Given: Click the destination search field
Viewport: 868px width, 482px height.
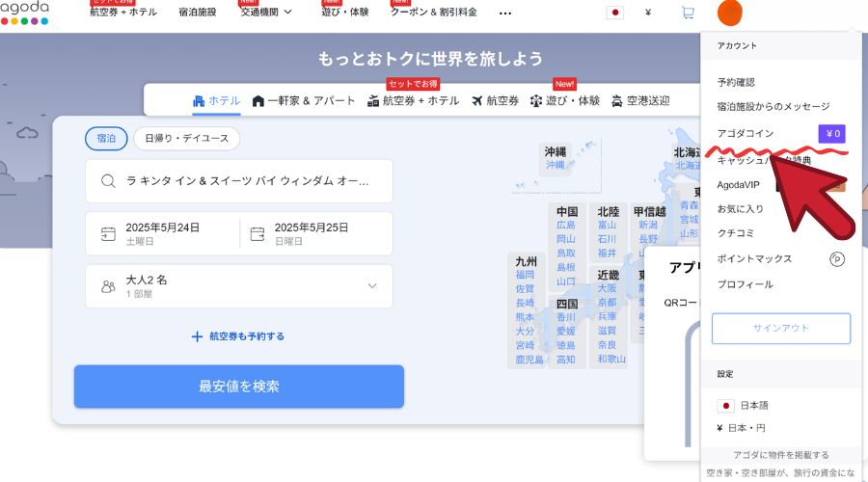Looking at the screenshot, I should 239,181.
